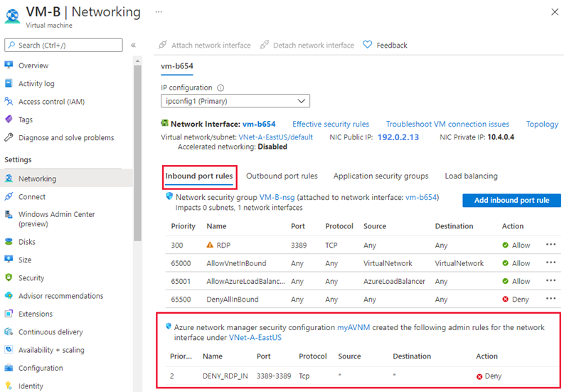Click the Advisor recommendations icon

point(9,295)
